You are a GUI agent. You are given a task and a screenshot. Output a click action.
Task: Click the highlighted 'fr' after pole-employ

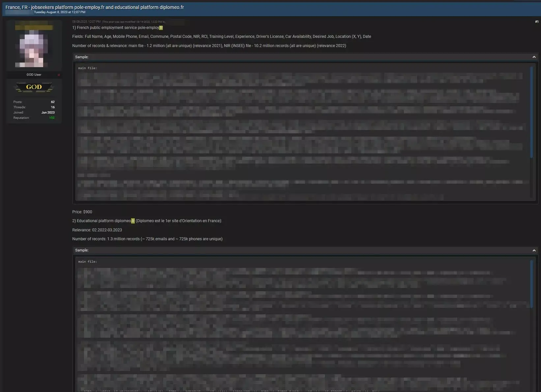point(161,28)
